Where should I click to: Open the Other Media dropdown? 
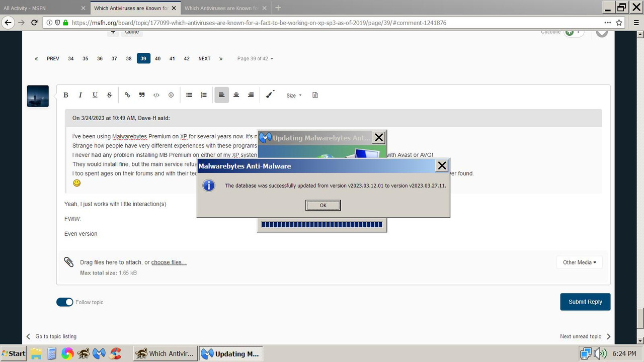579,262
